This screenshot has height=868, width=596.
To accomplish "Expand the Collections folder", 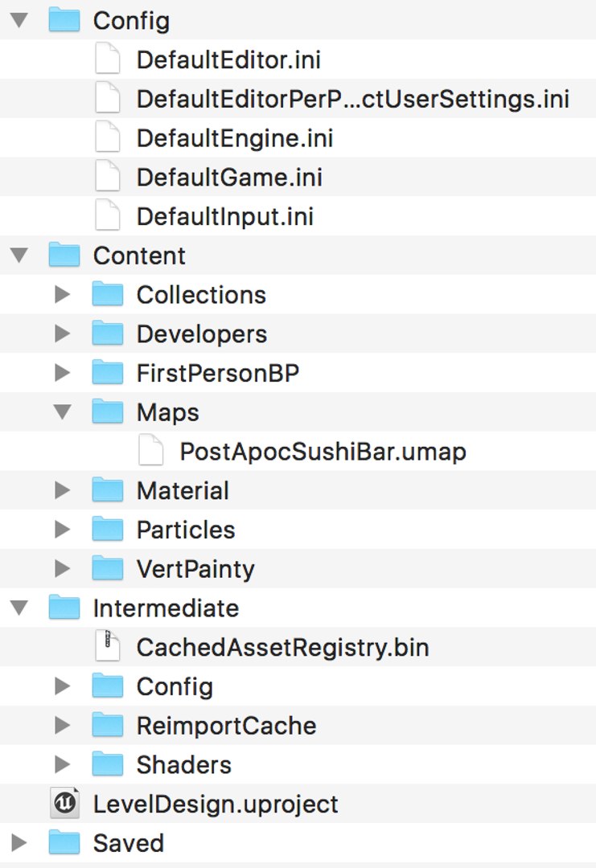I will tap(63, 295).
